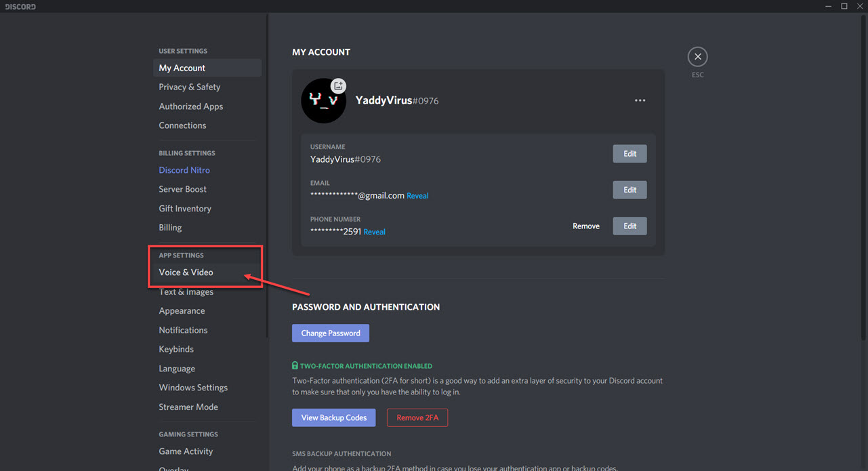
Task: Click the Discord logo in the title bar
Action: [20, 6]
